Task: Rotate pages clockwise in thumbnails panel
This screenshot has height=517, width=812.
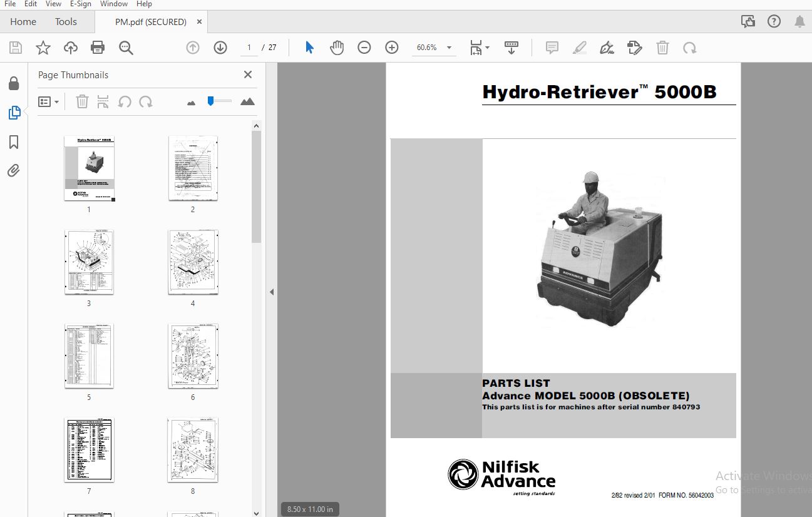Action: [146, 101]
